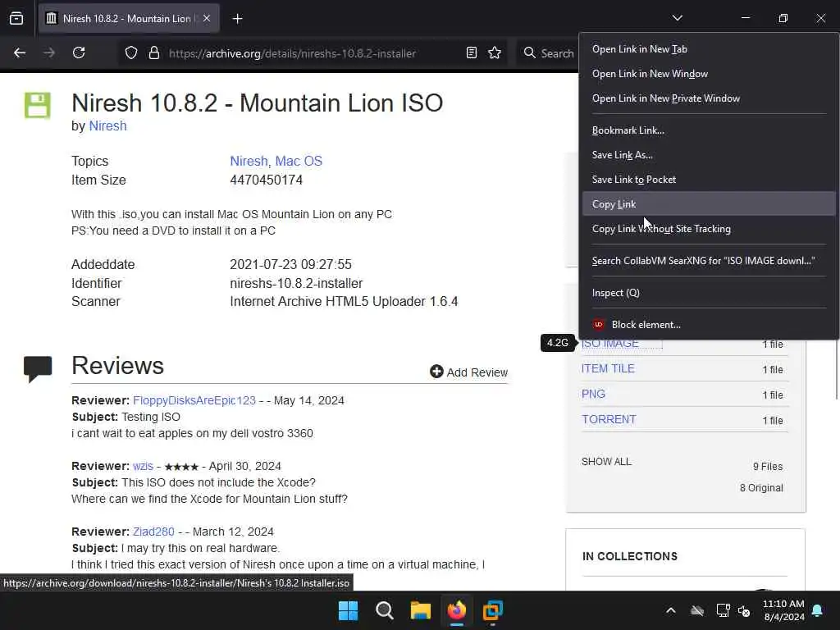List all tabs dropdown arrow
Image resolution: width=840 pixels, height=630 pixels.
[x=677, y=18]
